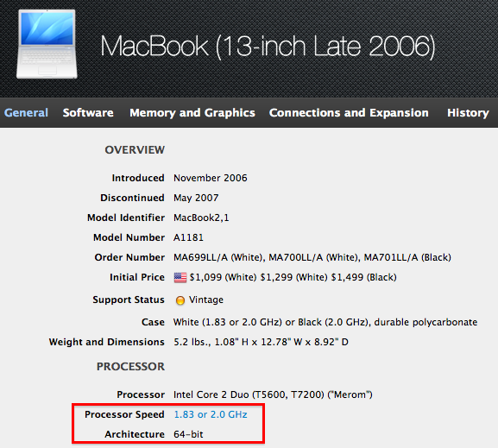Click the Model Identifier label

[x=126, y=218]
